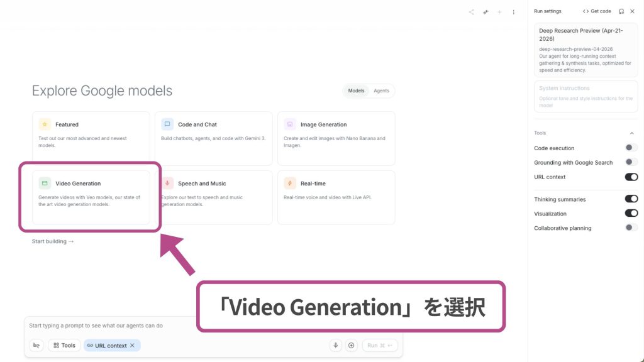
Task: Remove the URL context chip with X
Action: point(132,346)
